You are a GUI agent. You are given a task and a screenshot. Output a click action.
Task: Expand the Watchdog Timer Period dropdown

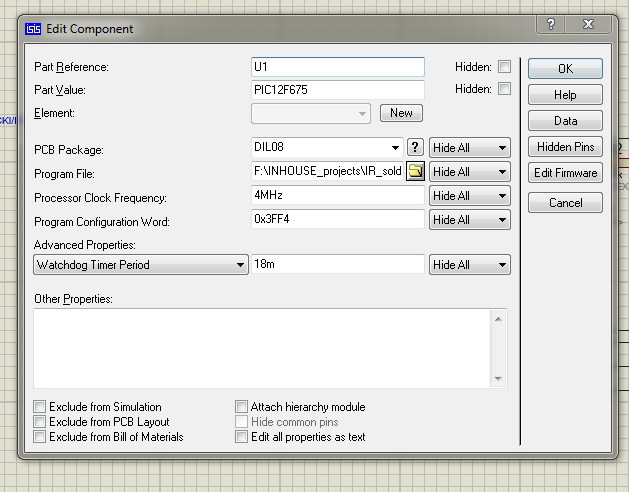point(241,265)
